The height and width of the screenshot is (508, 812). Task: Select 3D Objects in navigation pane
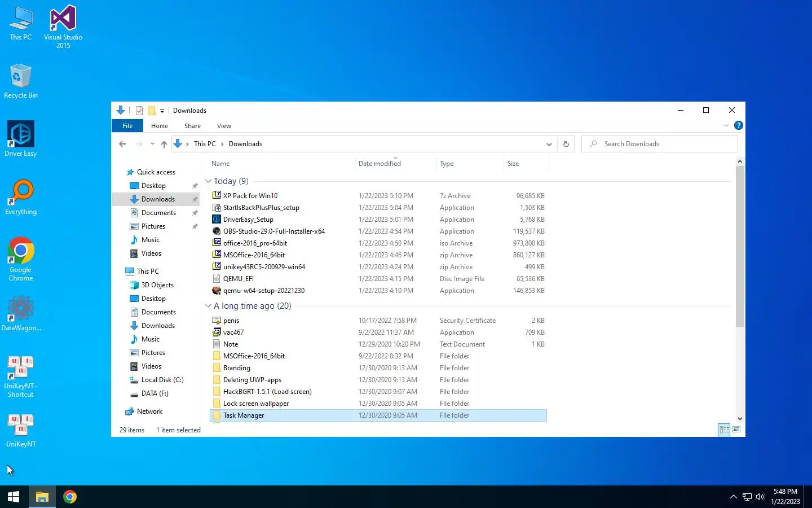click(157, 285)
